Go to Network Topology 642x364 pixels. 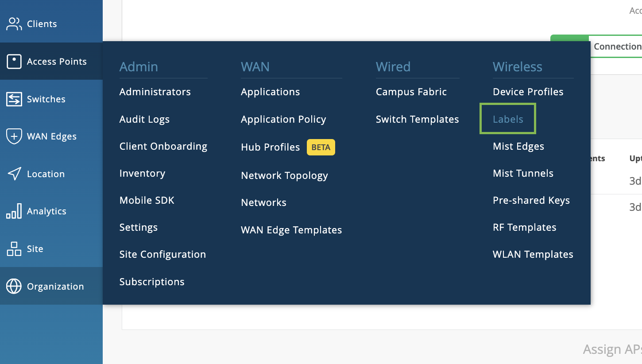(x=284, y=175)
